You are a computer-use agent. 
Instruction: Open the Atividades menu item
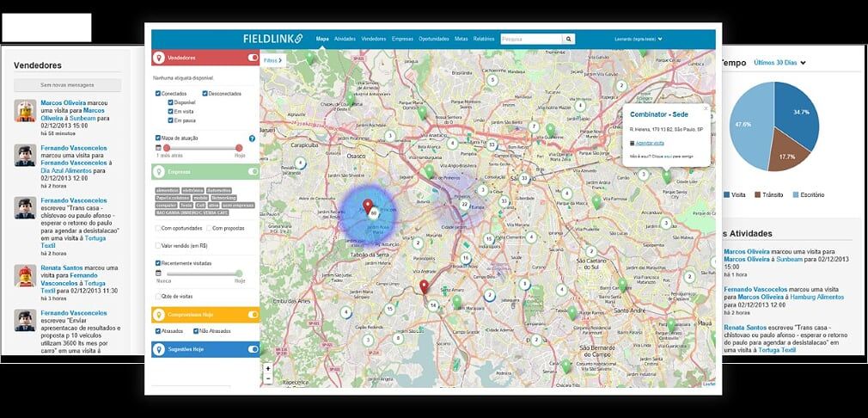(345, 39)
